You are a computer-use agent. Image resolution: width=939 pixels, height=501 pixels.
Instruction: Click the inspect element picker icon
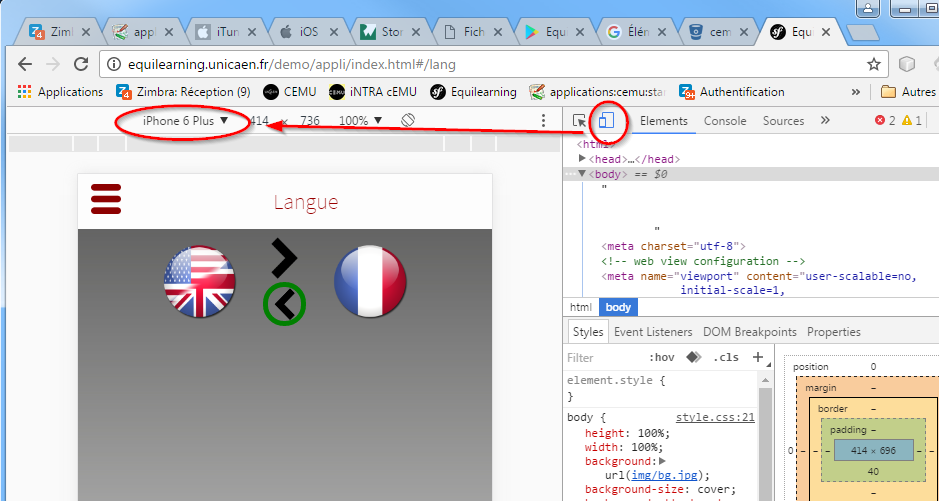tap(580, 121)
